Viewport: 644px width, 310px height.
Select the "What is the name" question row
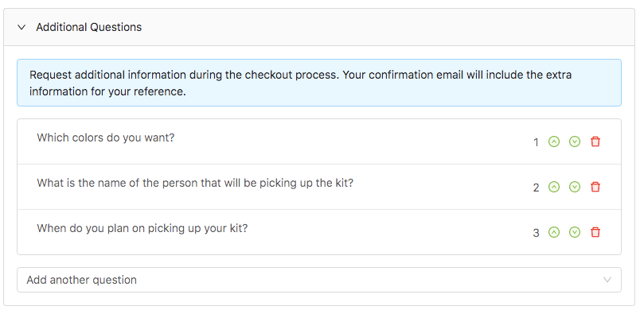pyautogui.click(x=319, y=187)
